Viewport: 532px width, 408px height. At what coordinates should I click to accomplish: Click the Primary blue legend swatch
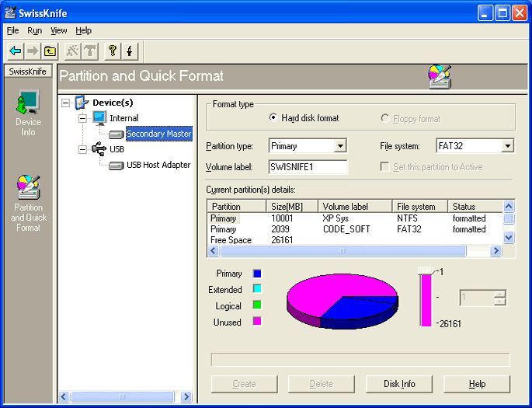[x=257, y=274]
